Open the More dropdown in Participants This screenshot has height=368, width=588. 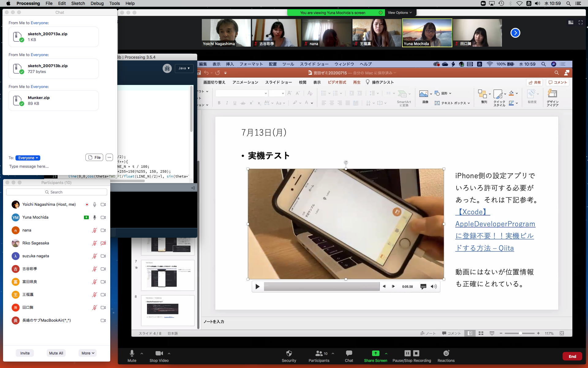click(x=88, y=353)
